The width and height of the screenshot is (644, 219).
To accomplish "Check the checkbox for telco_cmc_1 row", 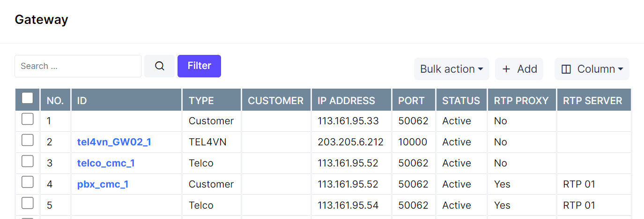I will point(28,161).
